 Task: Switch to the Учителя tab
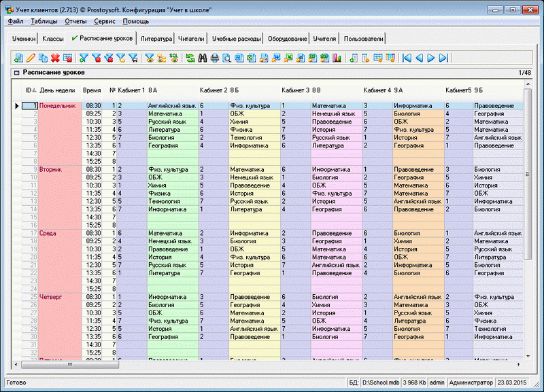(324, 39)
